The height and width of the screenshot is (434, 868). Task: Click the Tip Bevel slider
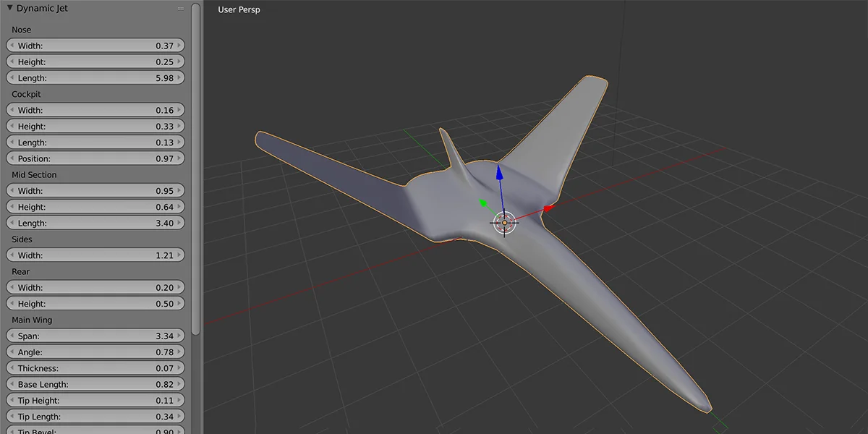(x=95, y=431)
